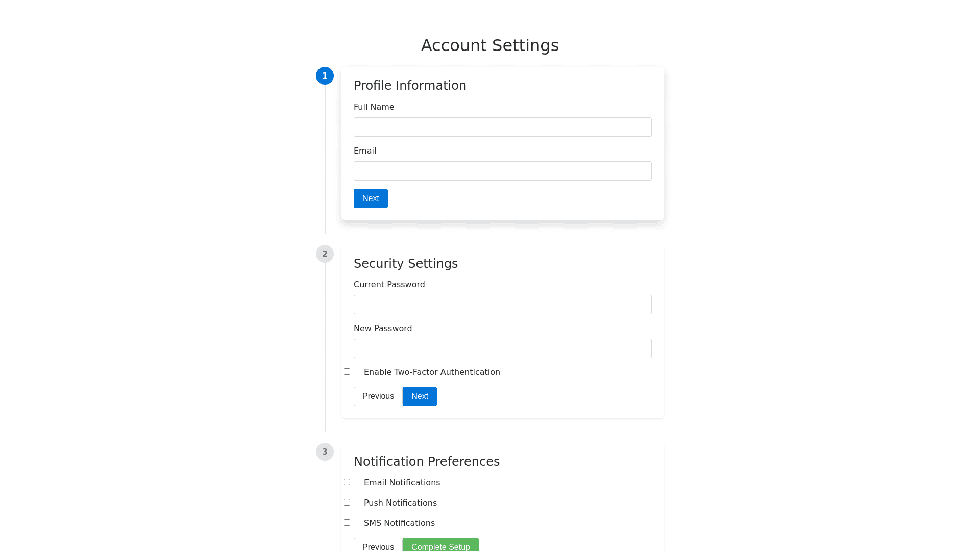Click the step 2 circle indicator

tap(325, 254)
